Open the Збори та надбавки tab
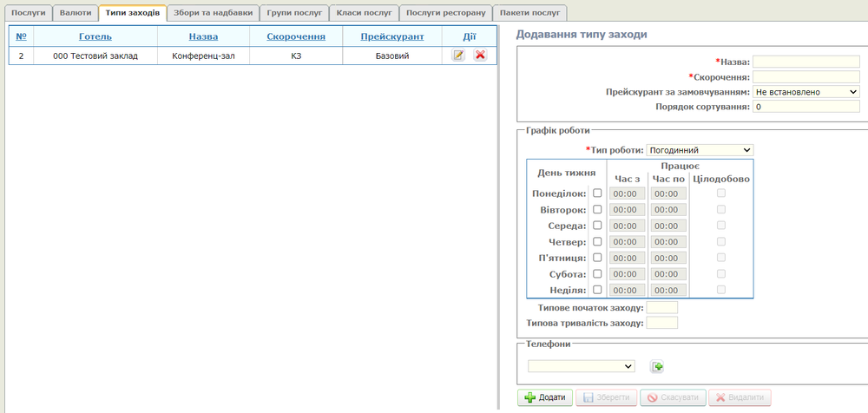The height and width of the screenshot is (413, 868). pos(212,13)
